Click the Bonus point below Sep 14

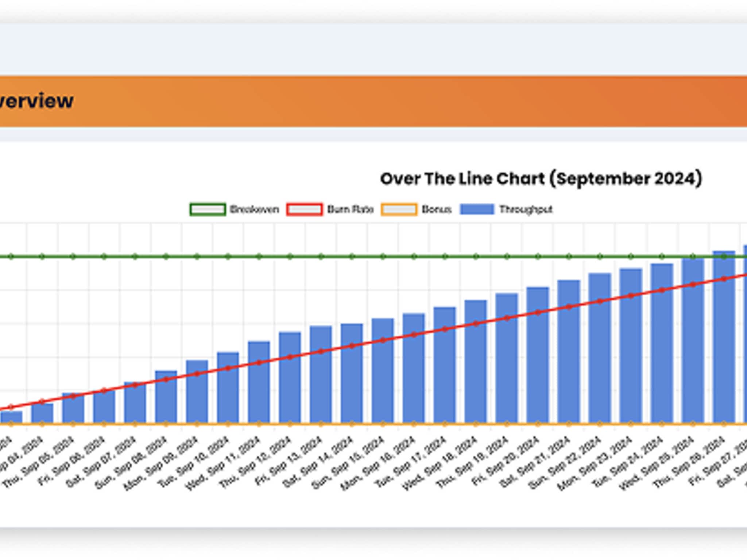coord(352,424)
